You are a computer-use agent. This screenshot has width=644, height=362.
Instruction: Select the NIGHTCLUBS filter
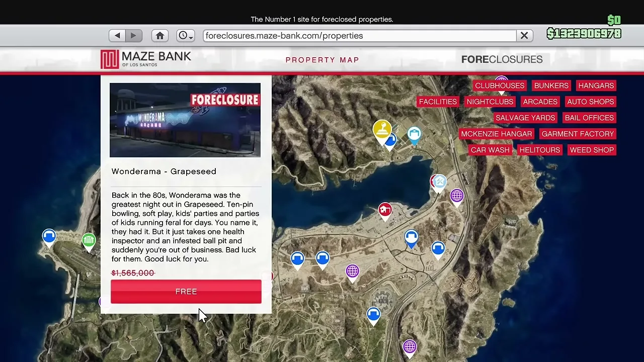pos(490,102)
